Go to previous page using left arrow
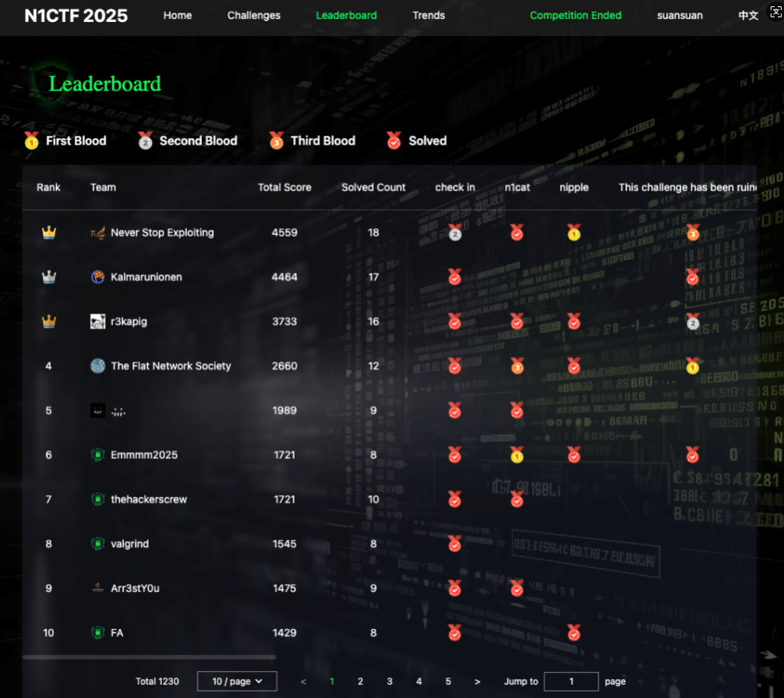784x698 pixels. (303, 681)
